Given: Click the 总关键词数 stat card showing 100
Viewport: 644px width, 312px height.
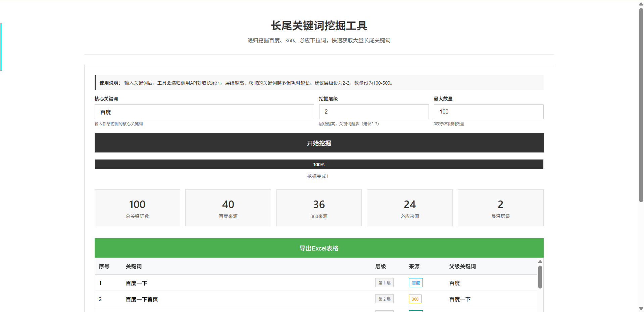Looking at the screenshot, I should point(137,208).
